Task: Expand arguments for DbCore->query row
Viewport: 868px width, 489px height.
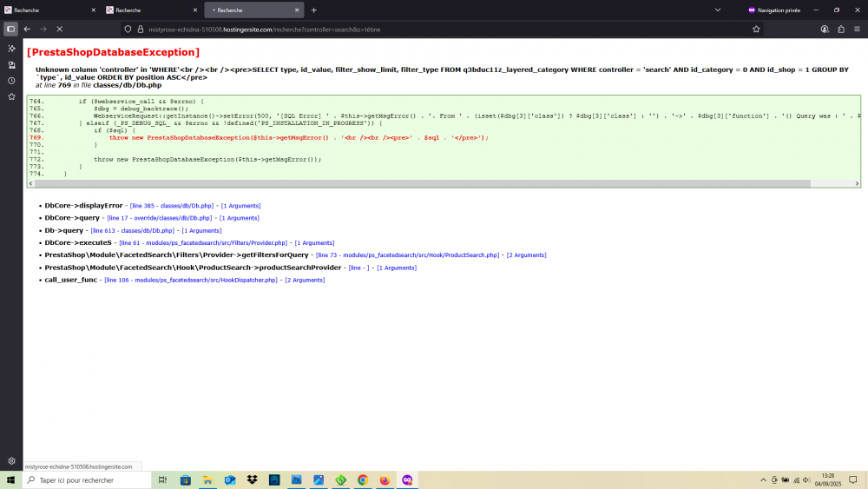Action: click(240, 218)
